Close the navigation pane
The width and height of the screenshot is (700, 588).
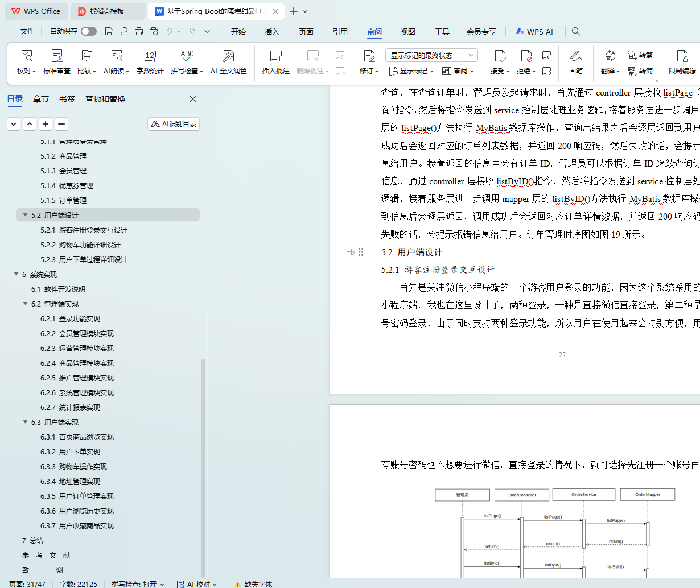(193, 99)
